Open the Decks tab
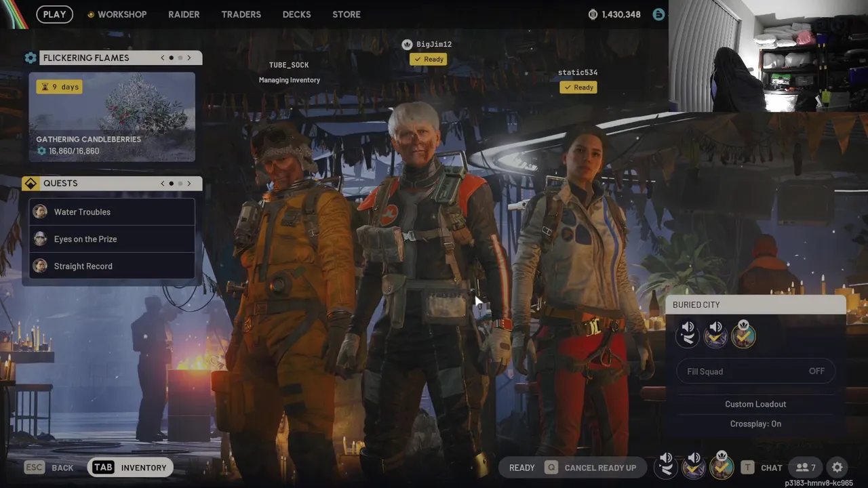The width and height of the screenshot is (868, 488). coord(296,14)
